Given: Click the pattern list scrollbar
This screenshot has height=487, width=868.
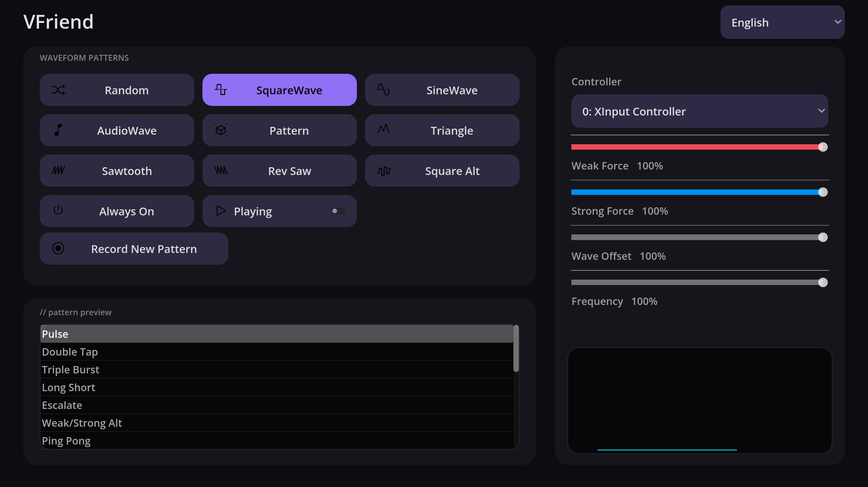Looking at the screenshot, I should (x=516, y=348).
